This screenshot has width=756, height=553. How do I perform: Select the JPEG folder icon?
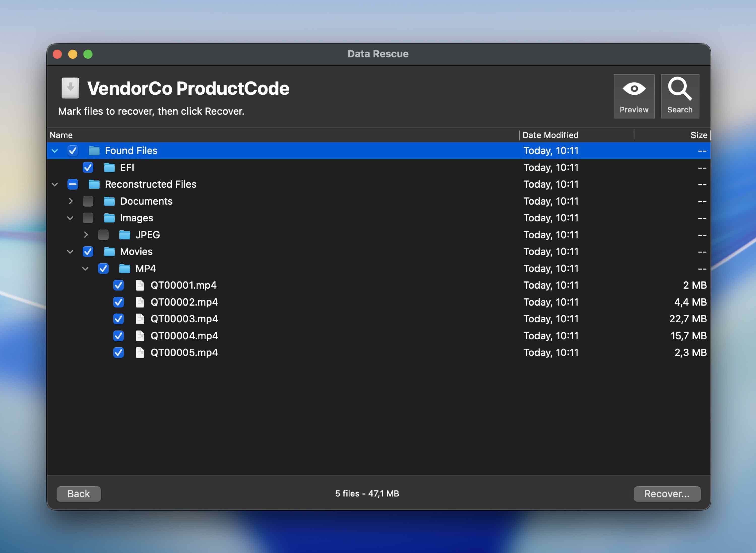tap(125, 235)
